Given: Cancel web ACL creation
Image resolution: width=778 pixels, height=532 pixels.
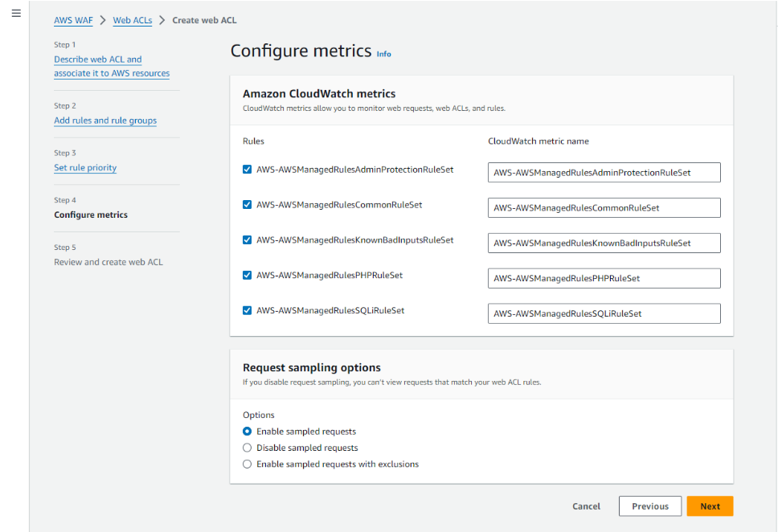Looking at the screenshot, I should click(x=586, y=506).
